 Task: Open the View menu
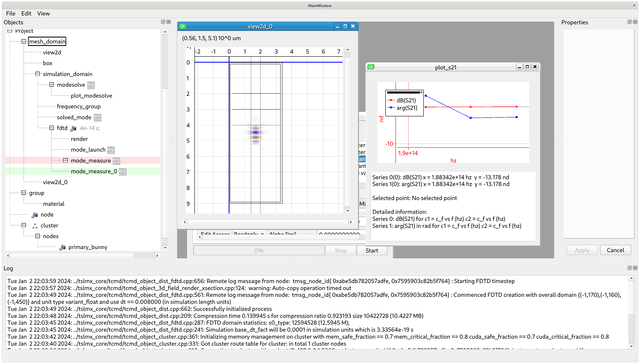click(x=43, y=14)
